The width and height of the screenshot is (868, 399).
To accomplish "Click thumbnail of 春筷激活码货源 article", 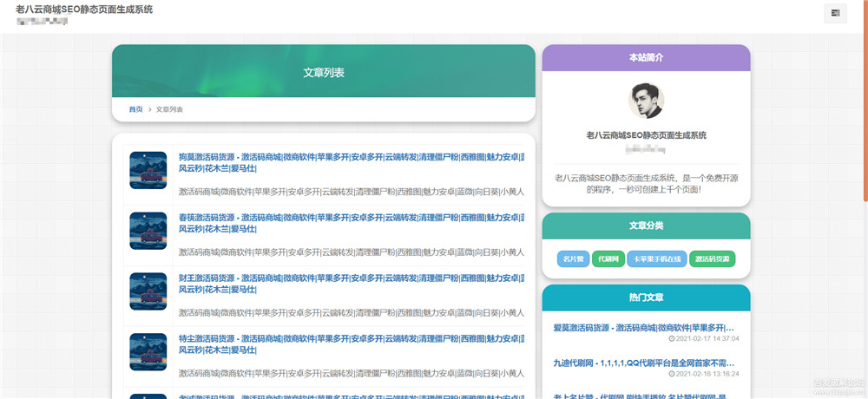I will (x=148, y=231).
